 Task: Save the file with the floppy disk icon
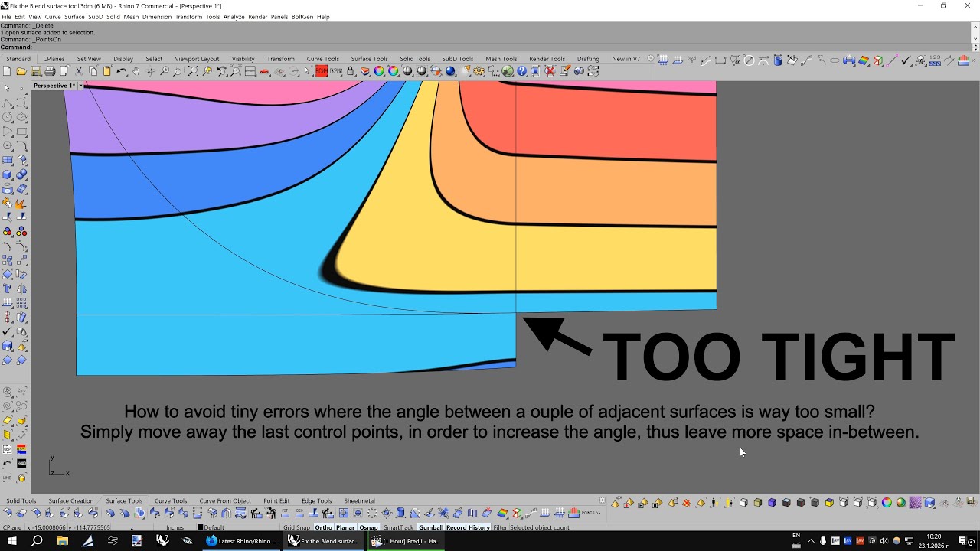click(x=35, y=71)
